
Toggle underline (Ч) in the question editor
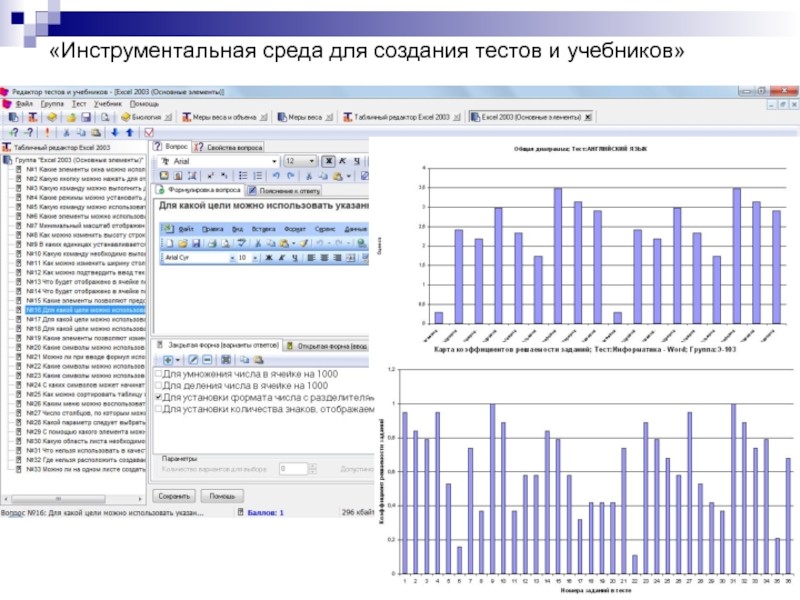[357, 161]
